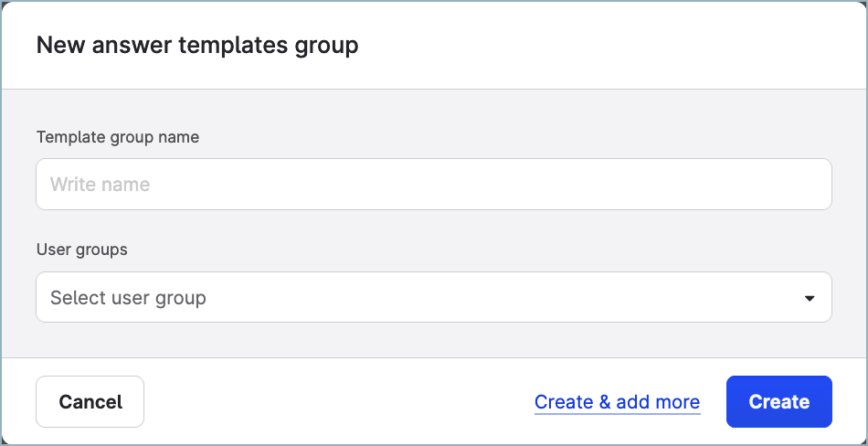This screenshot has height=446, width=868.
Task: Click the black caret arrow icon
Action: coord(809,298)
